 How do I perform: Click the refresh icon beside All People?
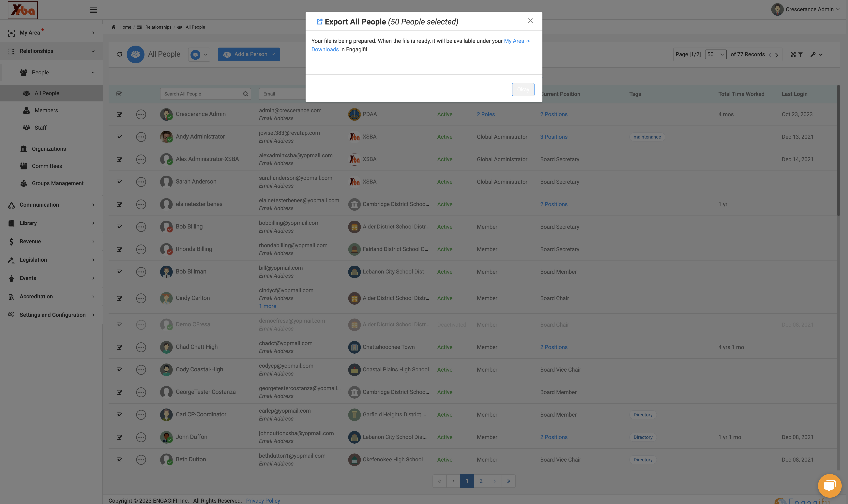pyautogui.click(x=120, y=54)
